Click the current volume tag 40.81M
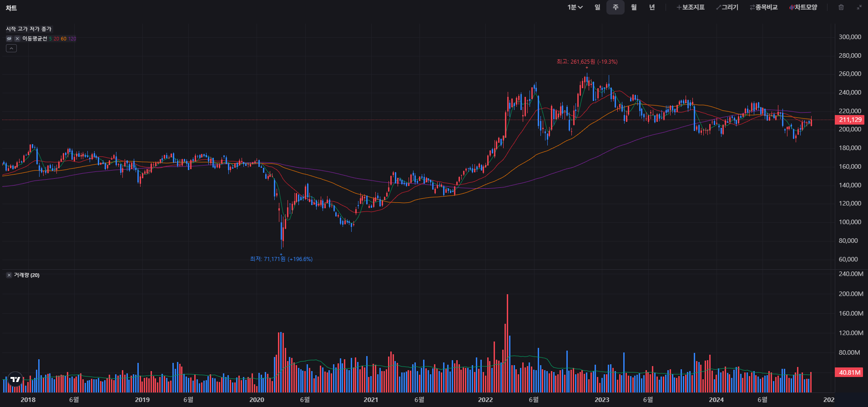The height and width of the screenshot is (407, 868). [x=849, y=372]
